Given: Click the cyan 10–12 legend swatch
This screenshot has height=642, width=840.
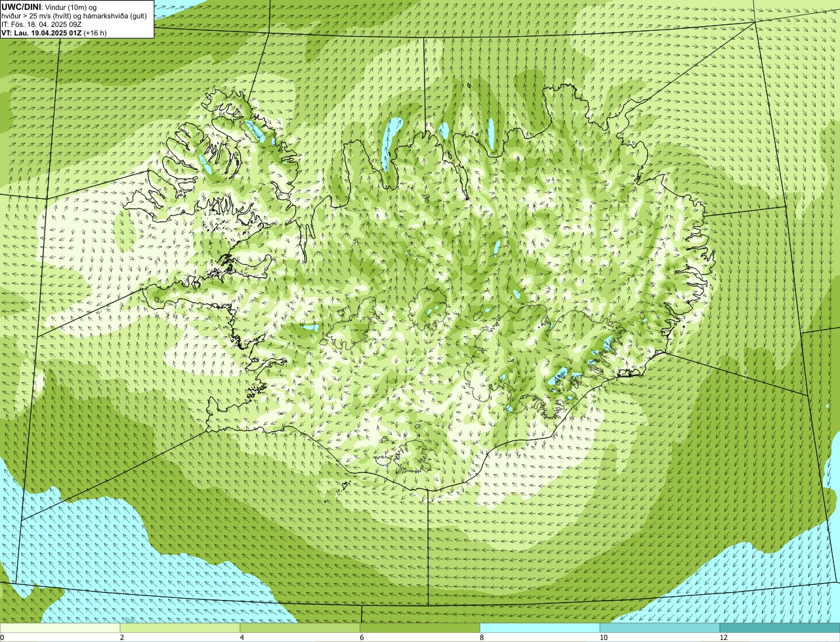Looking at the screenshot, I should (x=660, y=628).
